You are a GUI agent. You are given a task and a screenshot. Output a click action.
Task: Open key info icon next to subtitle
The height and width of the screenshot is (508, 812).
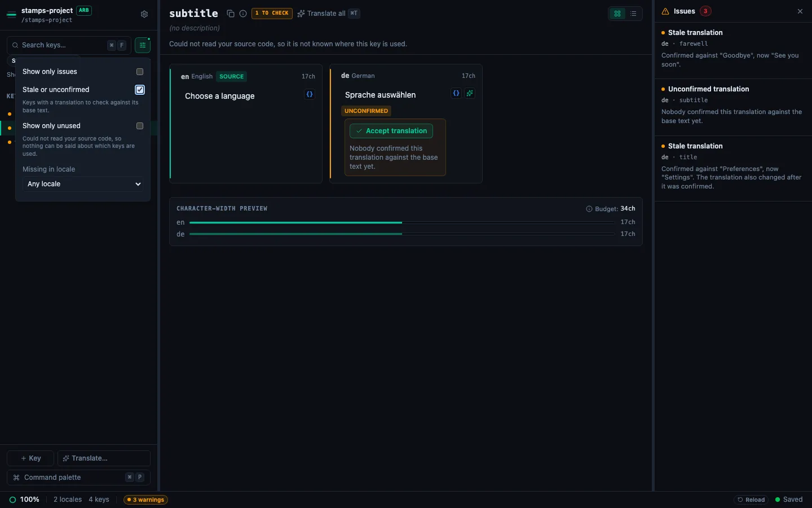243,14
